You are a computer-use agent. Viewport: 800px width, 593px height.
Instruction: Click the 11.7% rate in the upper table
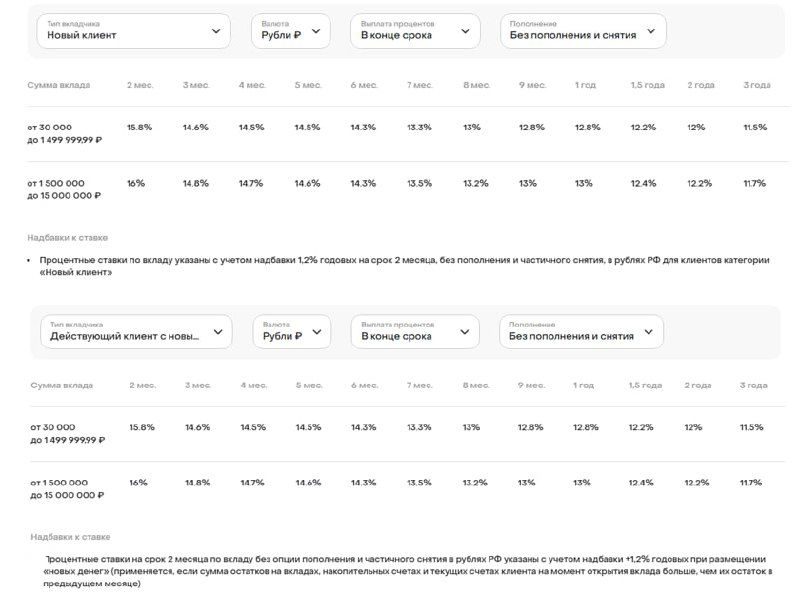click(x=754, y=183)
